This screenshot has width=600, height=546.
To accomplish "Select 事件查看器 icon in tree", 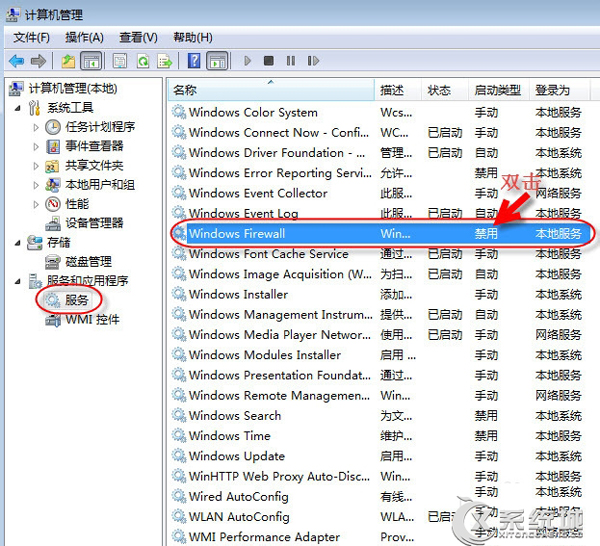I will click(x=53, y=146).
